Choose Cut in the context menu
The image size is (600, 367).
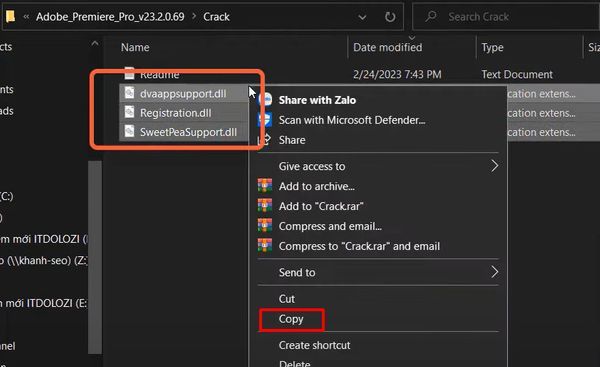287,299
